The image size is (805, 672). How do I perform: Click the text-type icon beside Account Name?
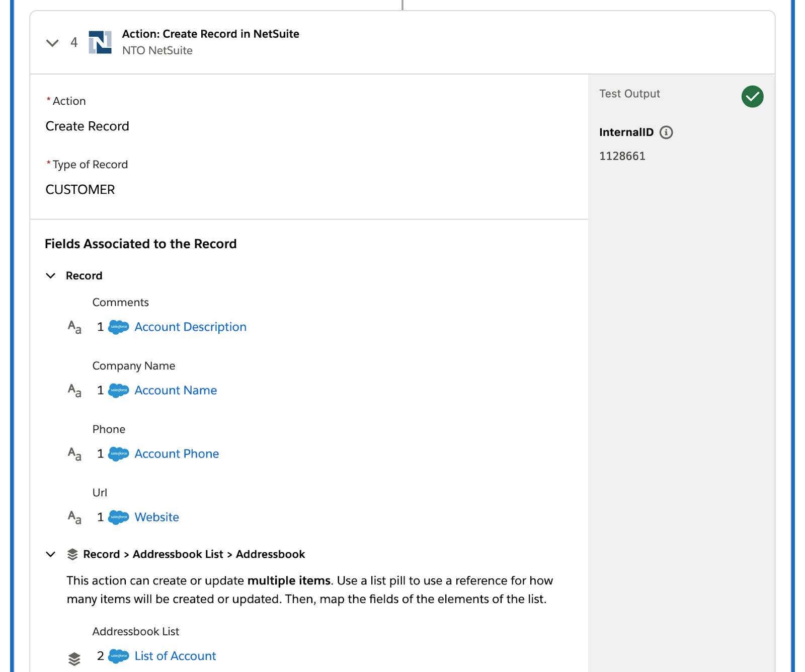(74, 391)
